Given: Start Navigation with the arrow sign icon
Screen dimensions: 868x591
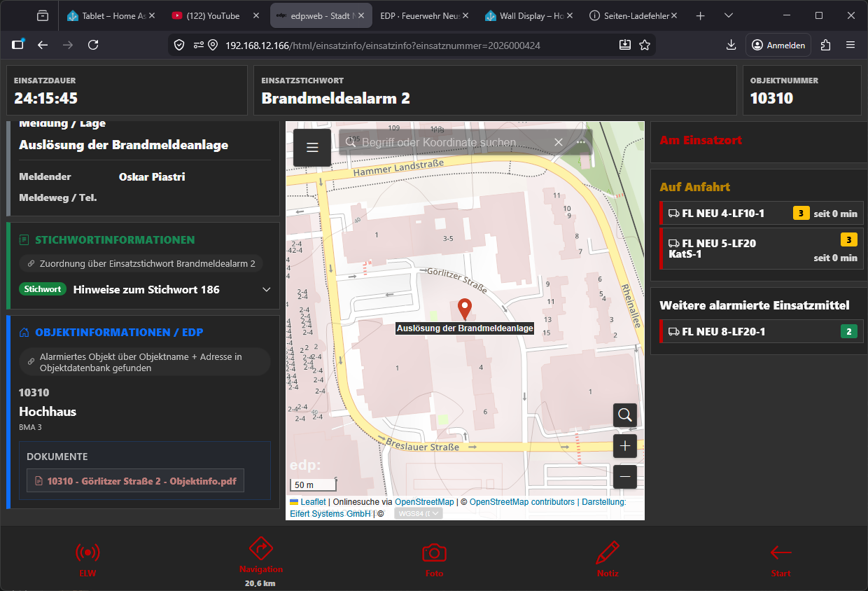Looking at the screenshot, I should [260, 549].
